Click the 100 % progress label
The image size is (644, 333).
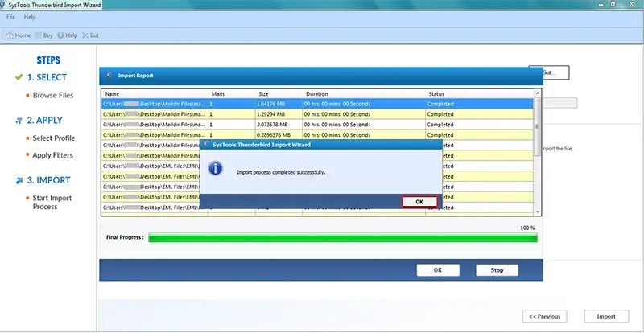pos(527,228)
